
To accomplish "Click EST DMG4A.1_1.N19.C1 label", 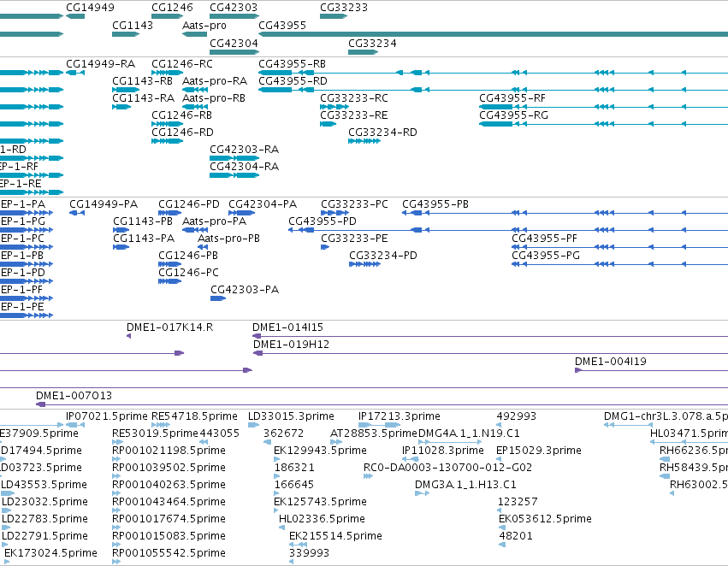I will tap(469, 433).
